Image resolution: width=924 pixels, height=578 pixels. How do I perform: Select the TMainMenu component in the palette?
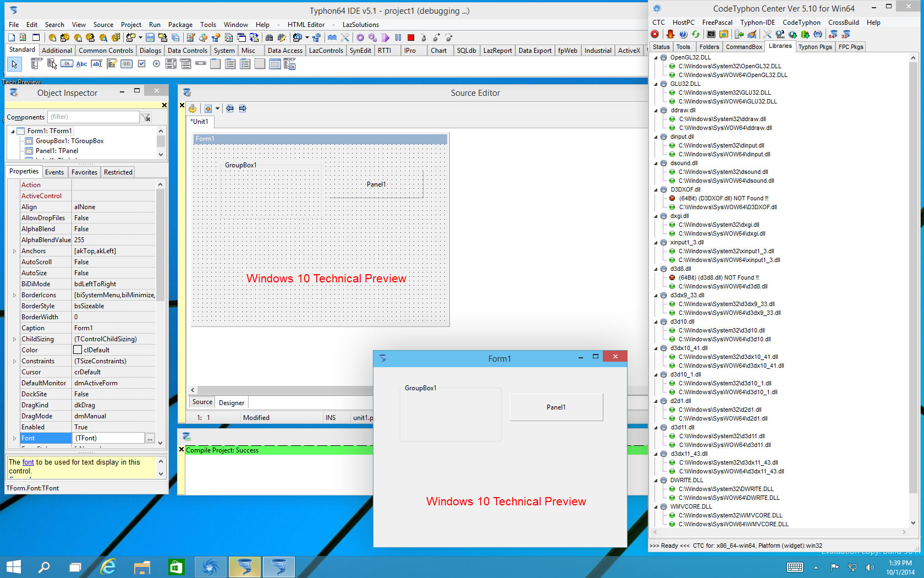coord(37,64)
